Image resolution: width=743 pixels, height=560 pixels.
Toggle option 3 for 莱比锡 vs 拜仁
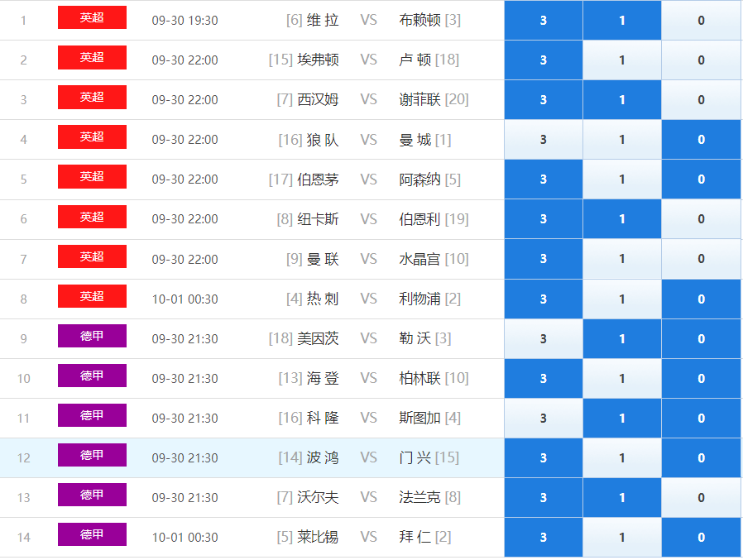pyautogui.click(x=544, y=538)
